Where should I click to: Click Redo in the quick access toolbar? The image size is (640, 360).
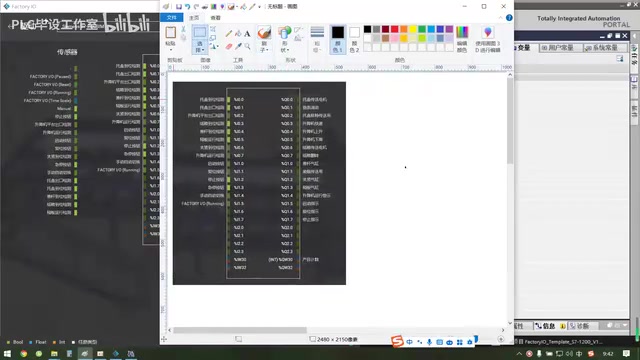pyautogui.click(x=196, y=7)
